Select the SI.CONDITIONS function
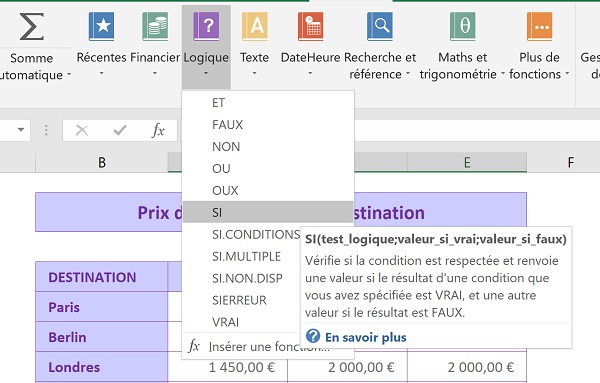 coord(242,234)
